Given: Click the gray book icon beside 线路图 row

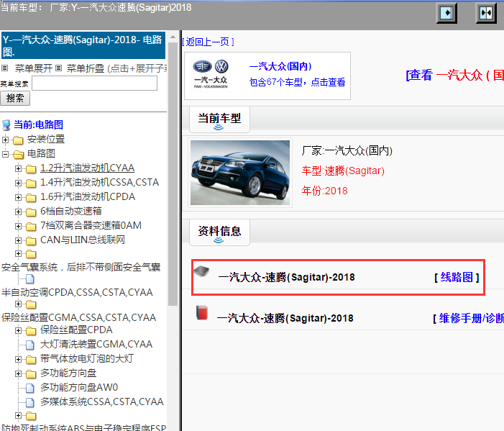Looking at the screenshot, I should (202, 271).
